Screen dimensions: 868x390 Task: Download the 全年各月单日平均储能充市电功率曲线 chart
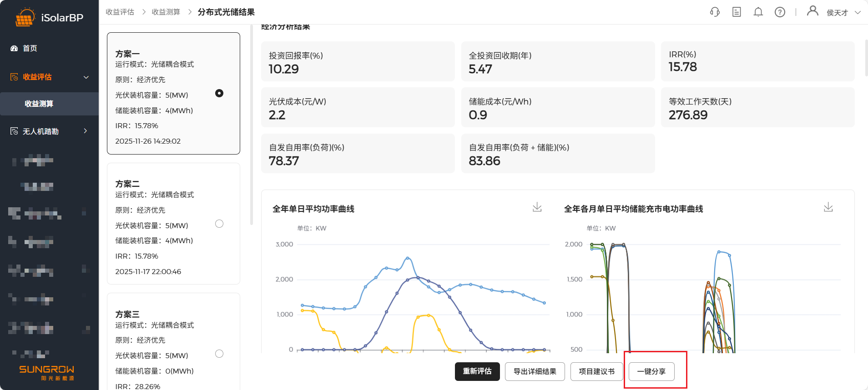[828, 207]
